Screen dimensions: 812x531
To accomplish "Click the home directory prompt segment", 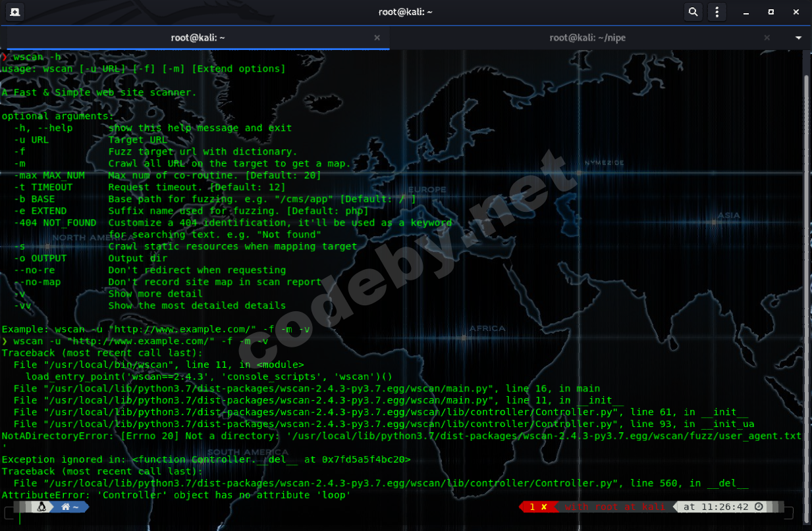I will [70, 507].
